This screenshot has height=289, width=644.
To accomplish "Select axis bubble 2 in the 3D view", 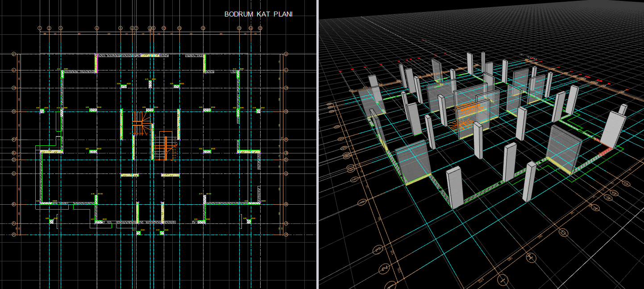I will pyautogui.click(x=384, y=268).
